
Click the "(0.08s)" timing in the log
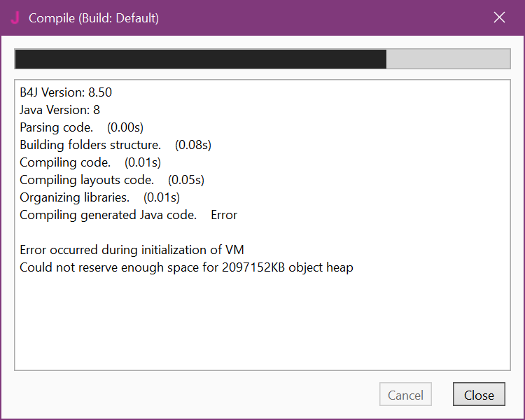pyautogui.click(x=193, y=145)
